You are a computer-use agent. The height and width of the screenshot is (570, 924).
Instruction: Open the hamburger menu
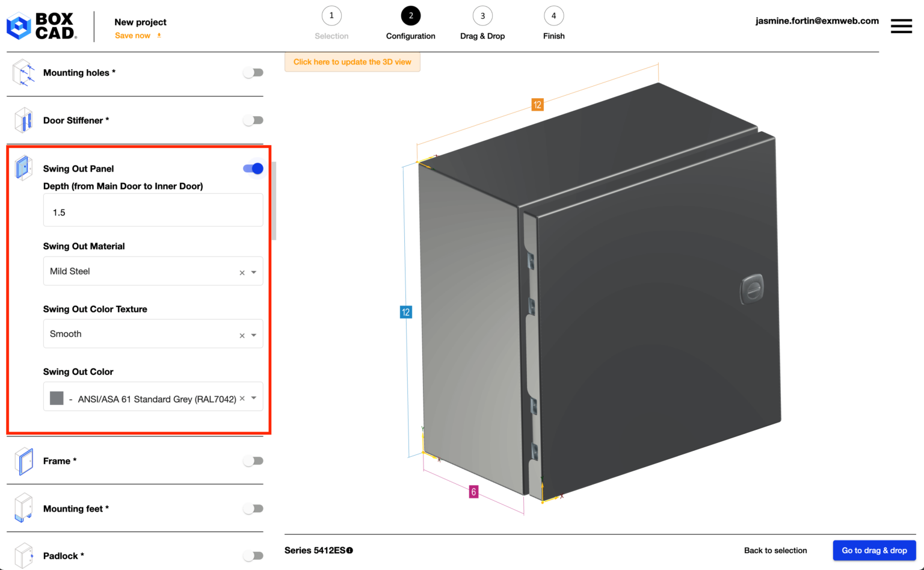901,26
